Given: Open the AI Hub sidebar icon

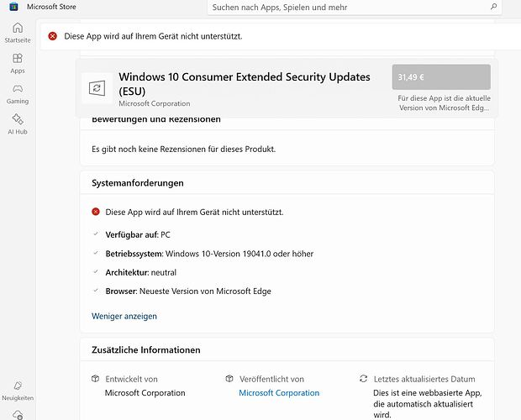Looking at the screenshot, I should [x=18, y=123].
